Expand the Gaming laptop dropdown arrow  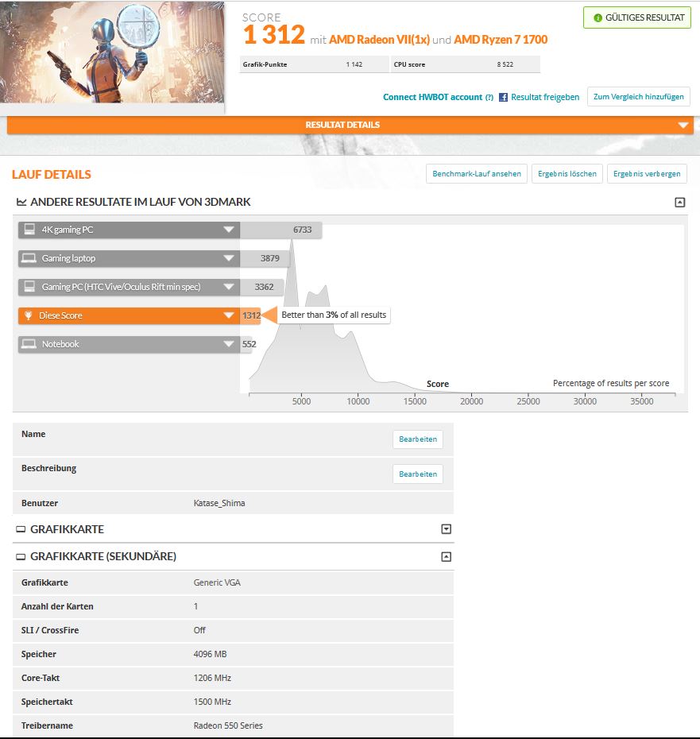(229, 258)
